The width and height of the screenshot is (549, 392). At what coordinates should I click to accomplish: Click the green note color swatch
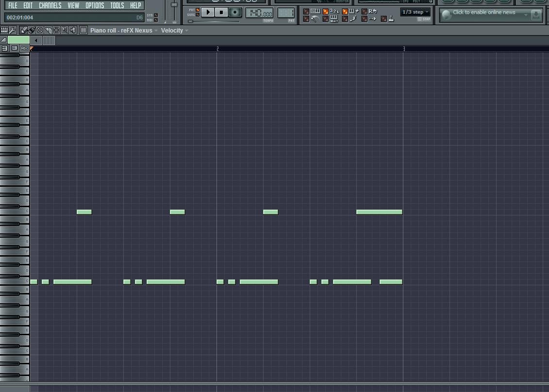pyautogui.click(x=18, y=40)
